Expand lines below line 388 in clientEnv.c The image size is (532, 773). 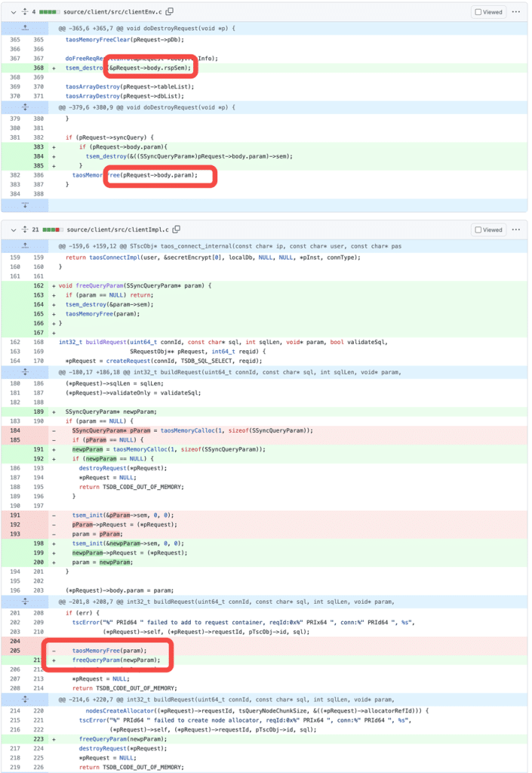click(x=26, y=205)
